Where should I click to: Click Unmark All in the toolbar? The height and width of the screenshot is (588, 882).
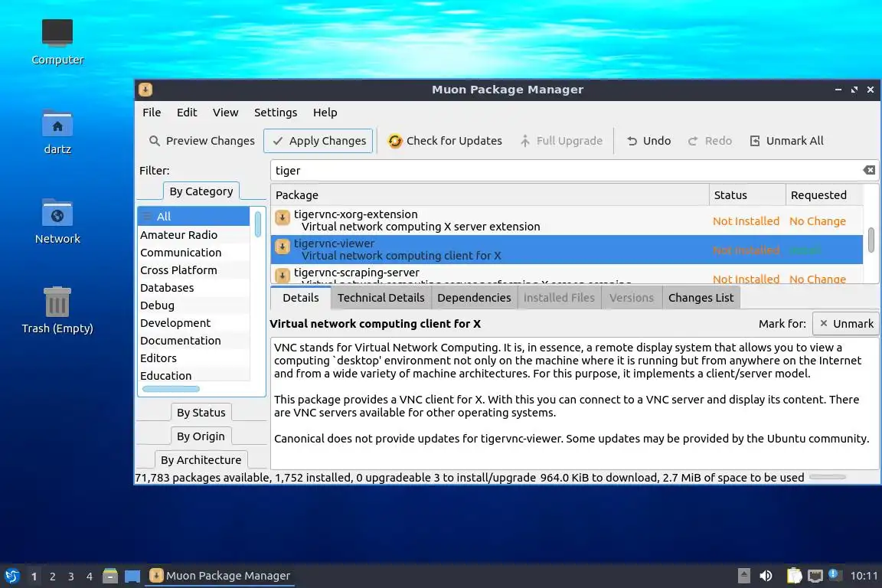pos(786,141)
